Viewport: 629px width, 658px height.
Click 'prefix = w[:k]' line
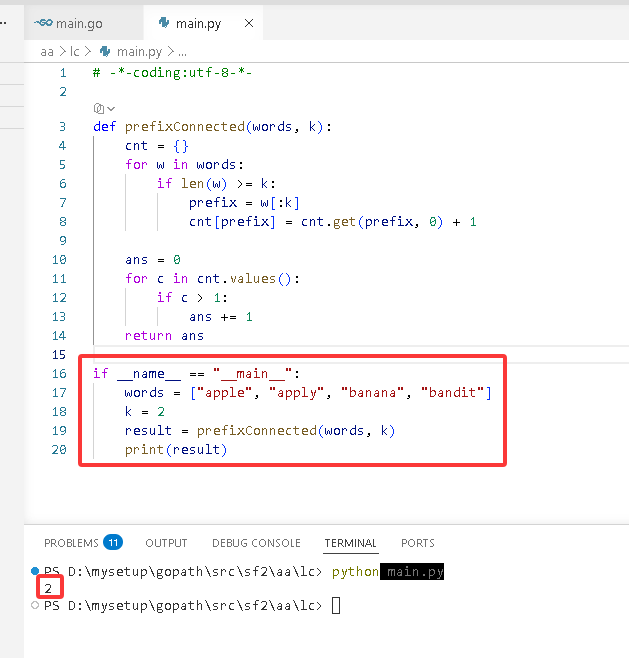244,203
